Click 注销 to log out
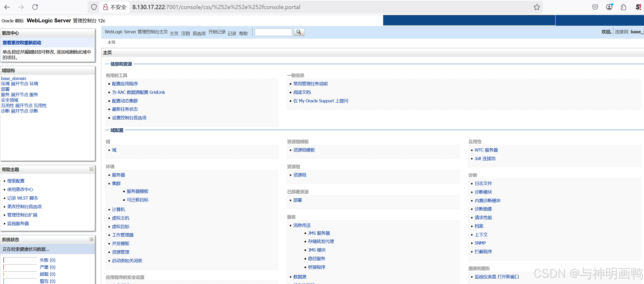This screenshot has height=284, width=644. (185, 34)
